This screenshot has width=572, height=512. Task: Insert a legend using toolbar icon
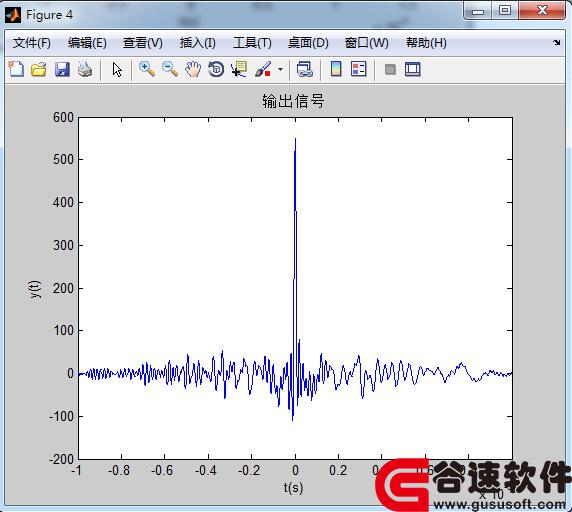pyautogui.click(x=359, y=69)
